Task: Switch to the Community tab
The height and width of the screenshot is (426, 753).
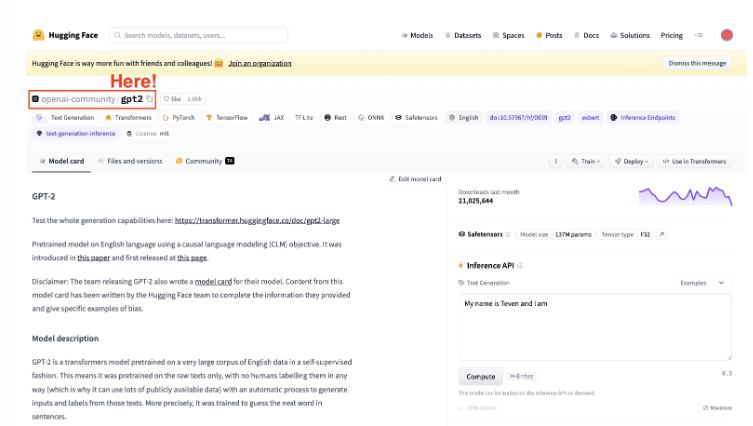Action: (x=205, y=161)
